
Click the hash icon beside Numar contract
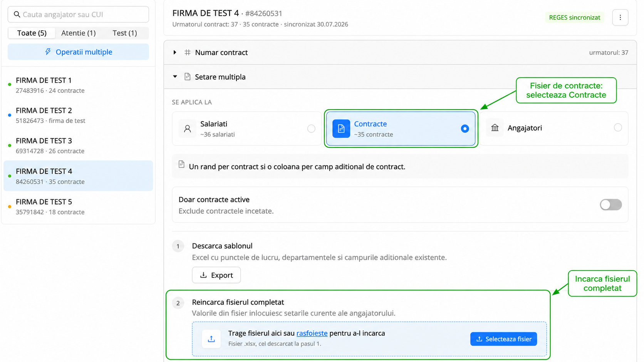188,52
